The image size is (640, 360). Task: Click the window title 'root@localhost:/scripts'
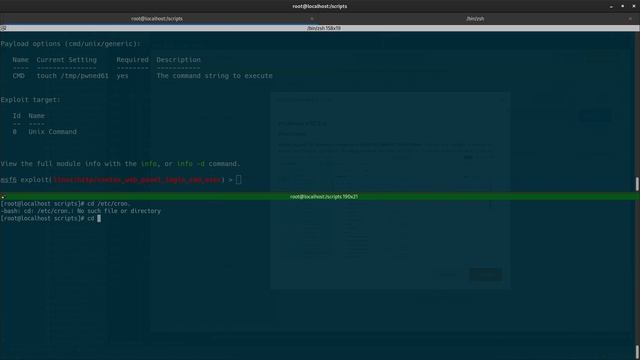320,6
